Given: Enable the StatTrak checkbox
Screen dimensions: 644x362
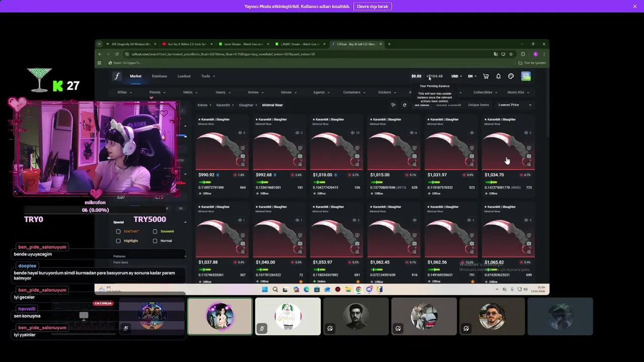Looking at the screenshot, I should coord(118,231).
